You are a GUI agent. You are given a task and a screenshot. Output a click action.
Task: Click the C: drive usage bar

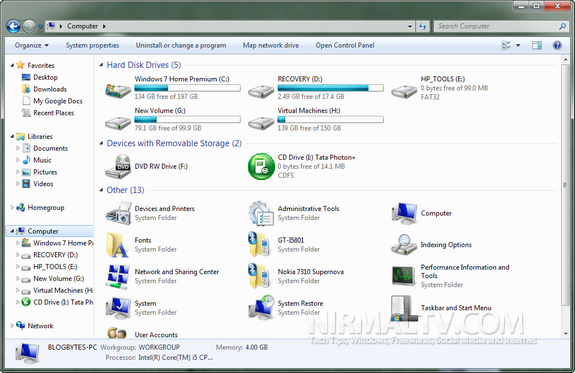[x=187, y=88]
